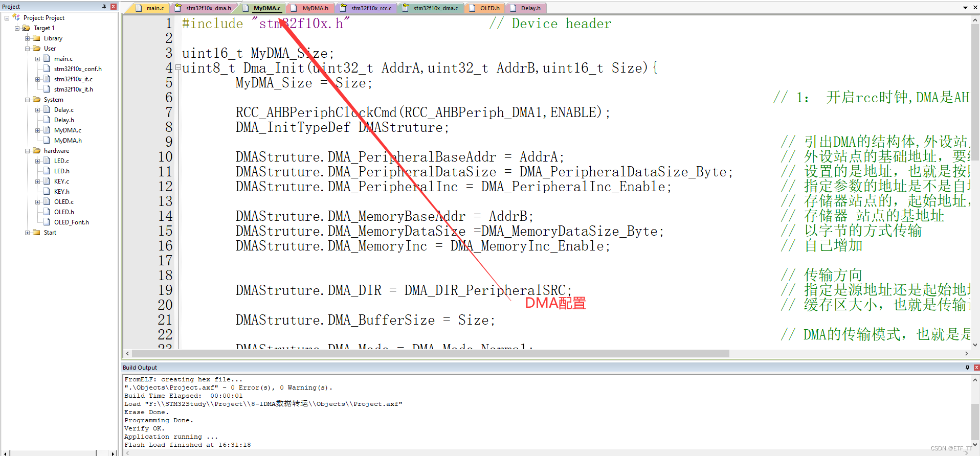The height and width of the screenshot is (456, 980).
Task: Pin the Build Output panel
Action: (967, 368)
